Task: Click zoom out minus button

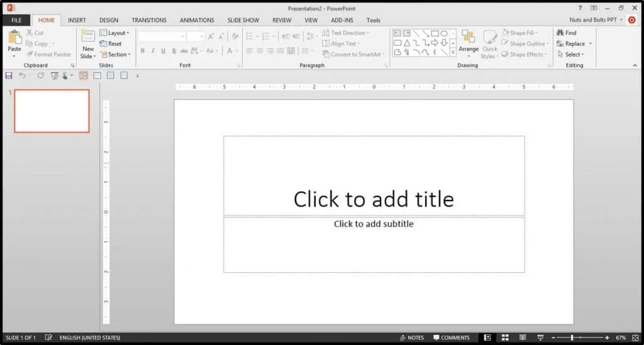Action: point(553,337)
